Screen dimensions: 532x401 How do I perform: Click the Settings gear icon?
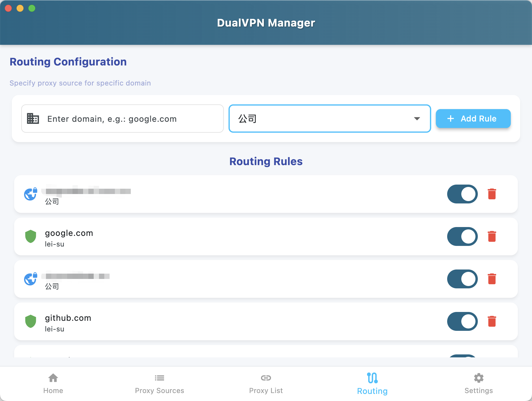[478, 378]
